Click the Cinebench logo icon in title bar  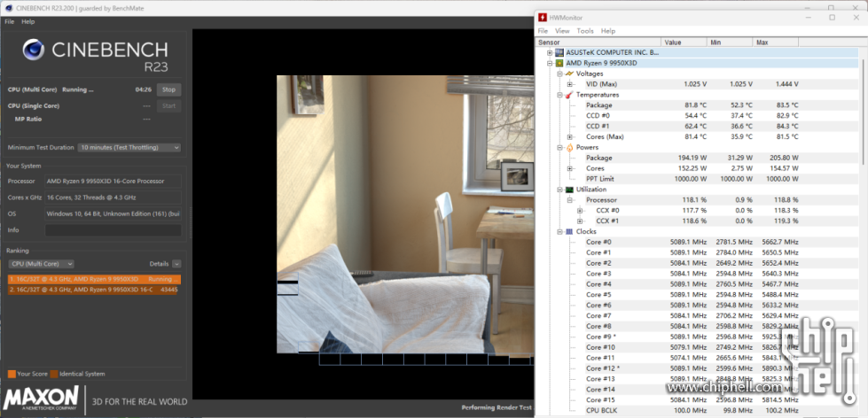tap(8, 7)
